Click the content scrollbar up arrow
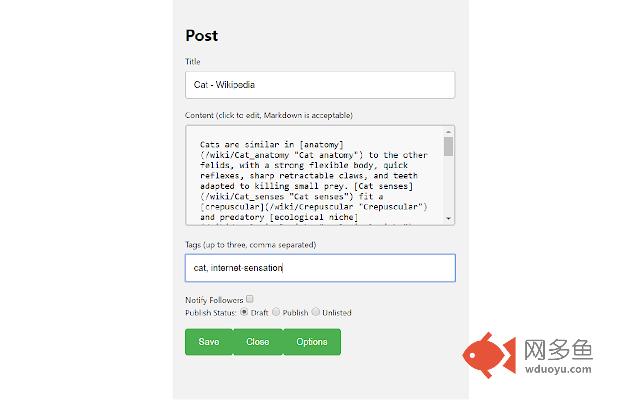640x400 pixels. click(x=449, y=132)
